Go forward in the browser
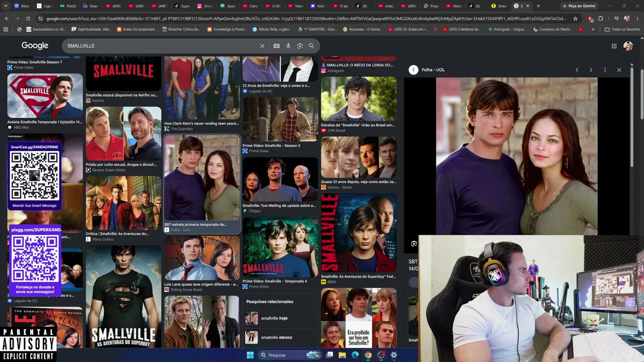 pos(18,19)
